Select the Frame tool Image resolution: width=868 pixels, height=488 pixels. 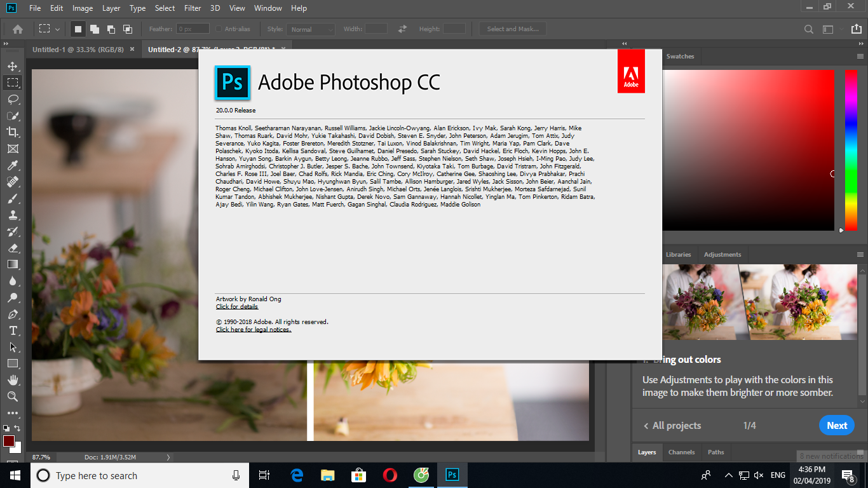(x=13, y=149)
